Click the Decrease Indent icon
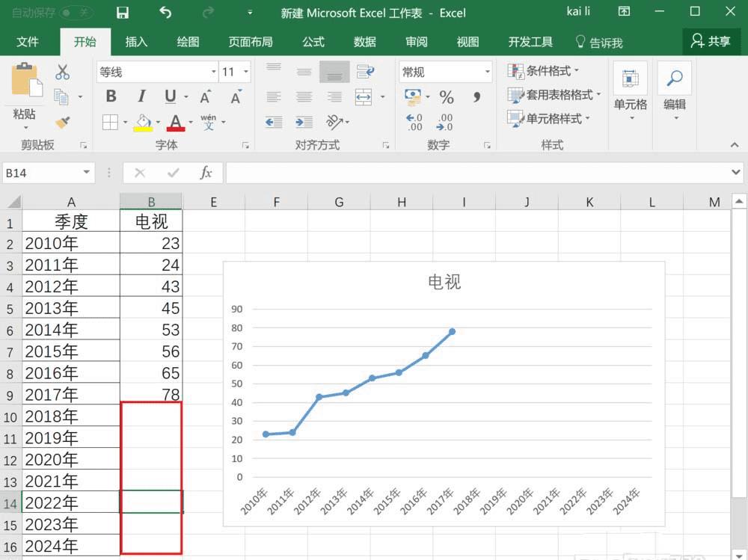748x560 pixels. pyautogui.click(x=274, y=122)
